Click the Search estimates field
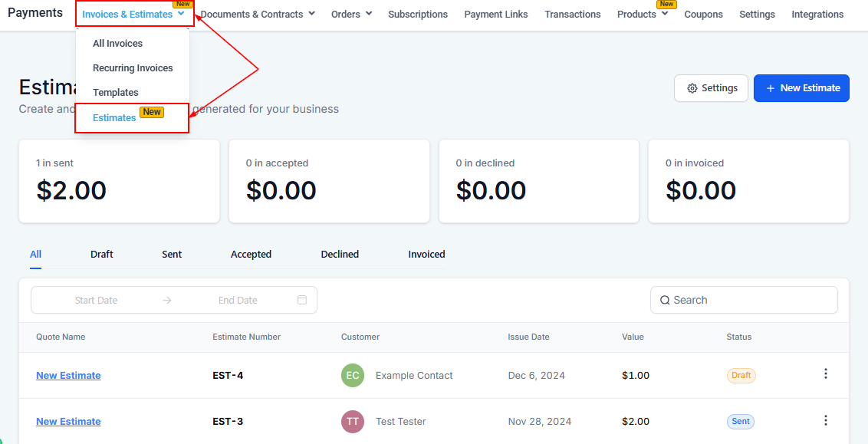Viewport: 868px width, 444px height. pyautogui.click(x=744, y=300)
